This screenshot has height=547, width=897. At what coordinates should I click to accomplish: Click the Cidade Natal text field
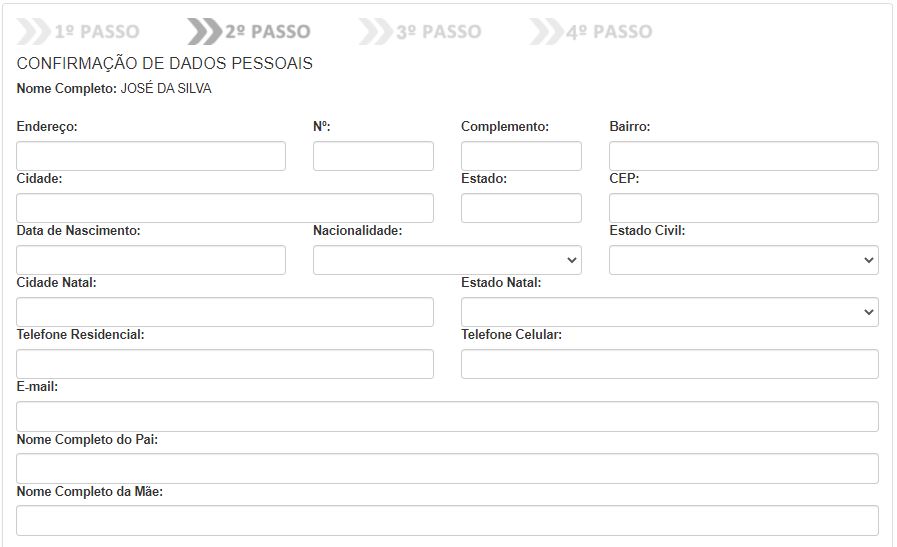click(x=225, y=312)
